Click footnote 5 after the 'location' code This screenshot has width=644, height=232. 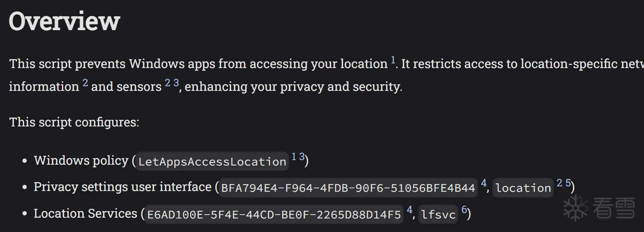point(568,183)
